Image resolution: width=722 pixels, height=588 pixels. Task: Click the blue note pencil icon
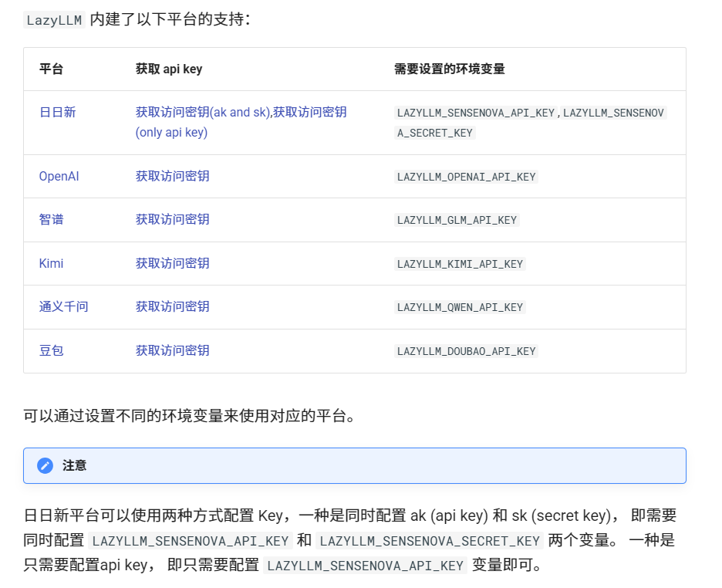pos(45,465)
